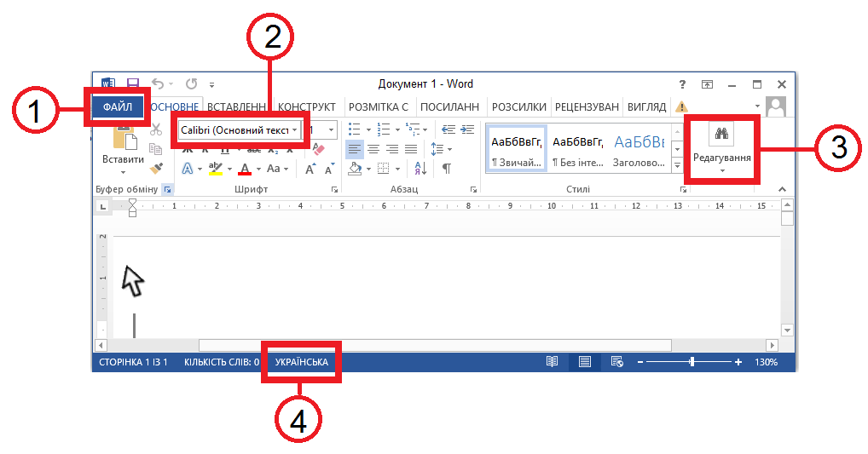Click КІЛЬКІСТЬ СЛІВ: 0 word count
Viewport: 868px width, 454px height.
pyautogui.click(x=222, y=362)
